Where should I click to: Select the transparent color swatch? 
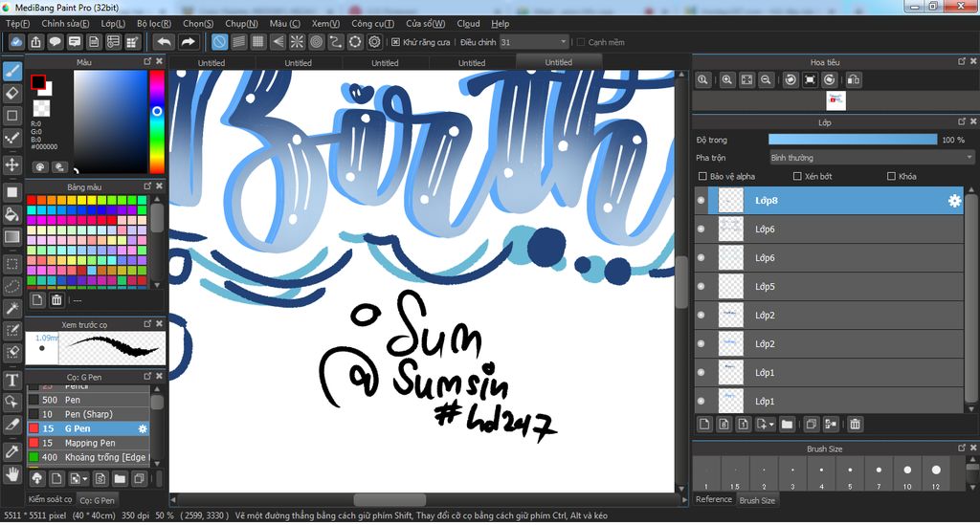(41, 108)
